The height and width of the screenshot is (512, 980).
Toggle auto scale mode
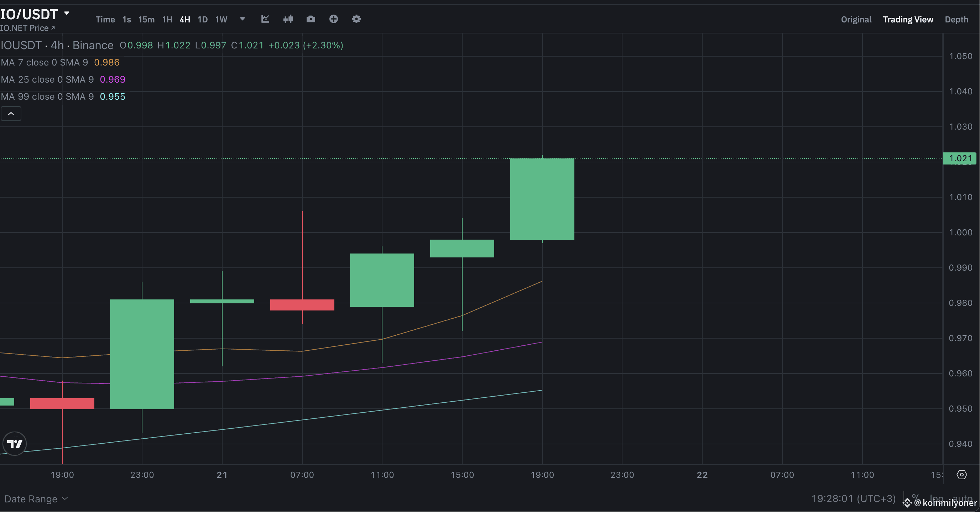tap(963, 498)
